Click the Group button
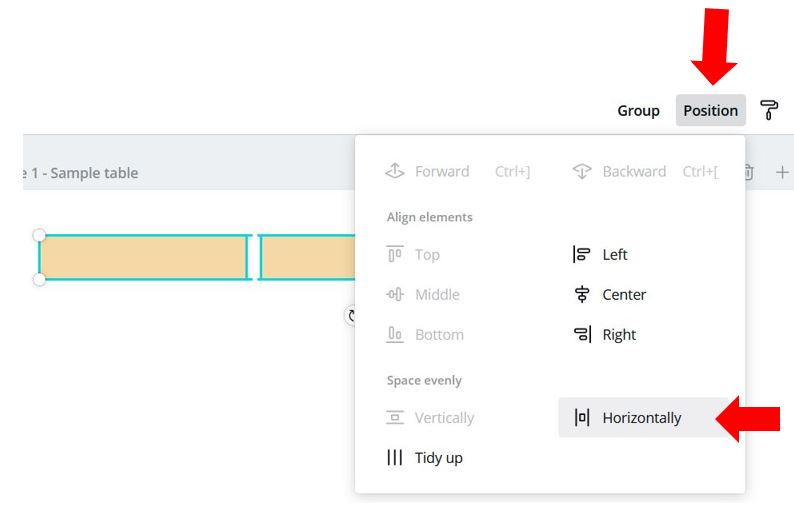This screenshot has height=508, width=794. point(638,110)
